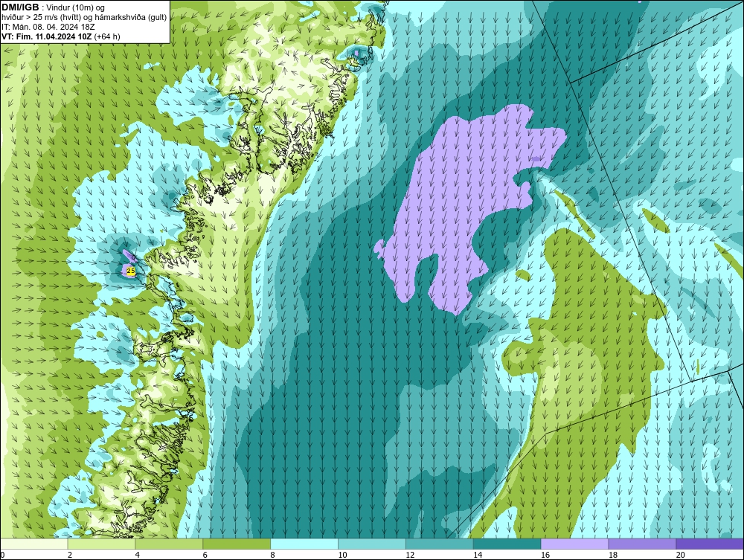Click the 10-12 m/s legend swatch
Viewport: 744px width, 560px height.
pos(372,544)
